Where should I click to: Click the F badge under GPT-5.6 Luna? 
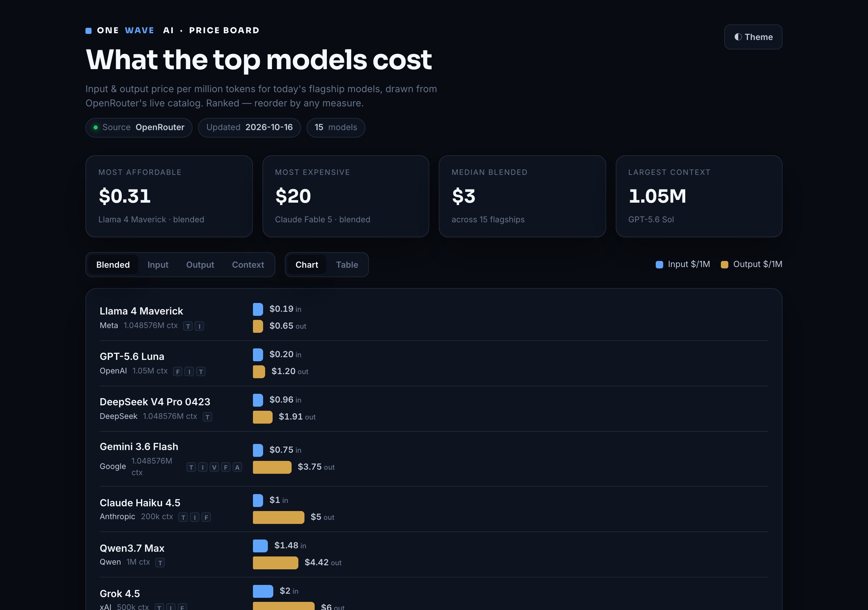click(178, 371)
